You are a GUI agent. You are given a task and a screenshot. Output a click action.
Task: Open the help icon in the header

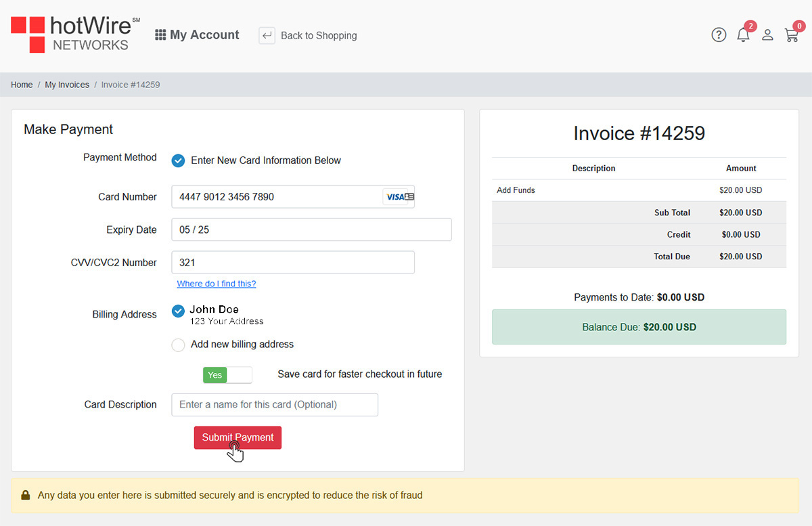click(x=719, y=35)
